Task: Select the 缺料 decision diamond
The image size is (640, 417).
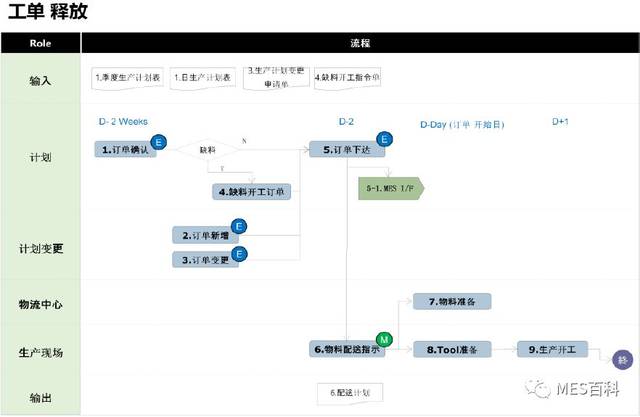Action: coord(206,150)
